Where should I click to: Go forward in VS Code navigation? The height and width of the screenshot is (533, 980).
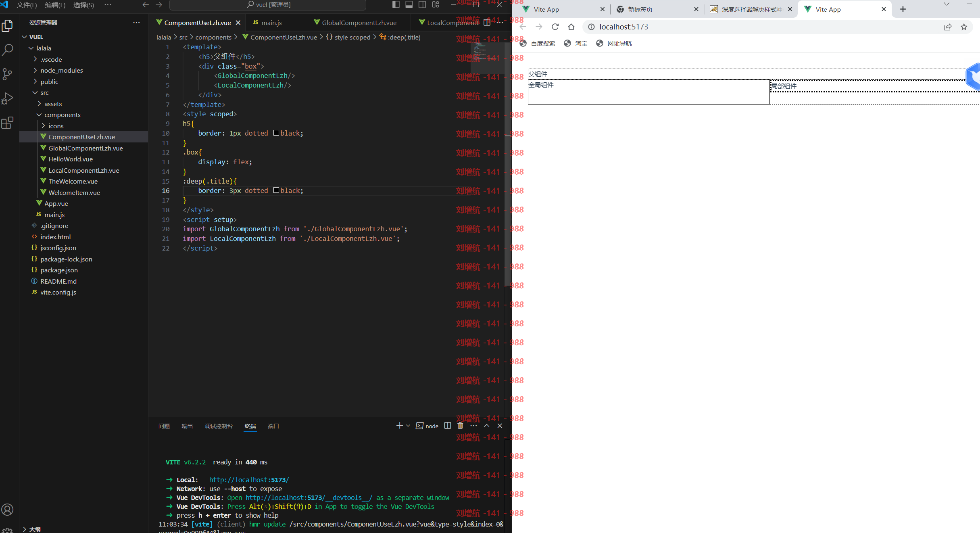159,5
